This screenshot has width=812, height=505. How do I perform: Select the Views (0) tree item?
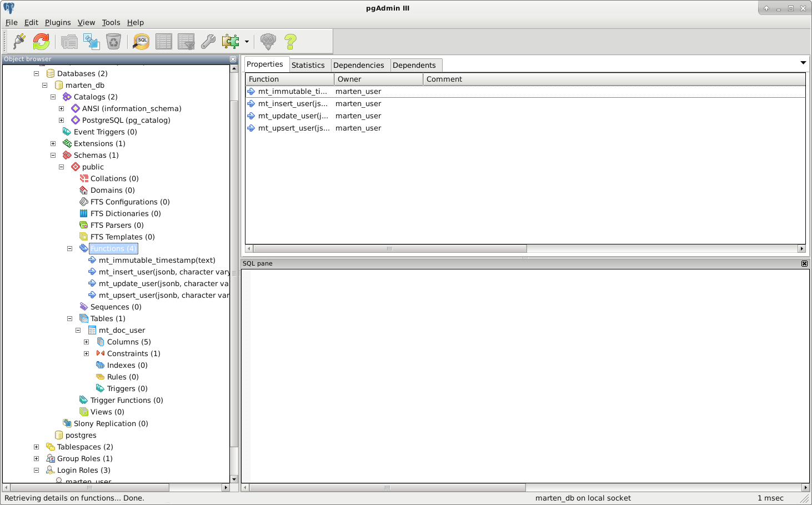point(107,412)
